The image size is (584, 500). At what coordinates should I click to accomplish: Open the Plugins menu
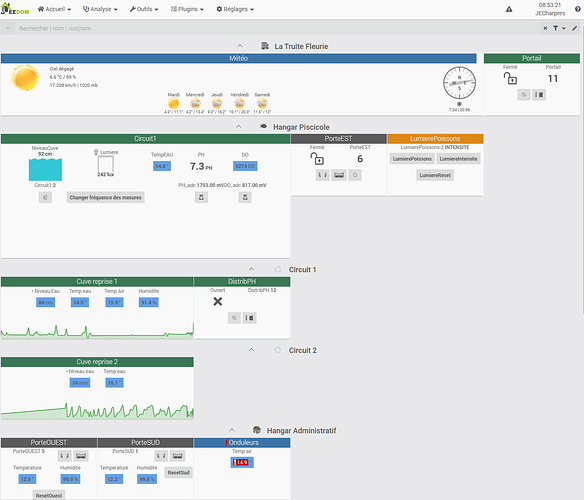187,9
